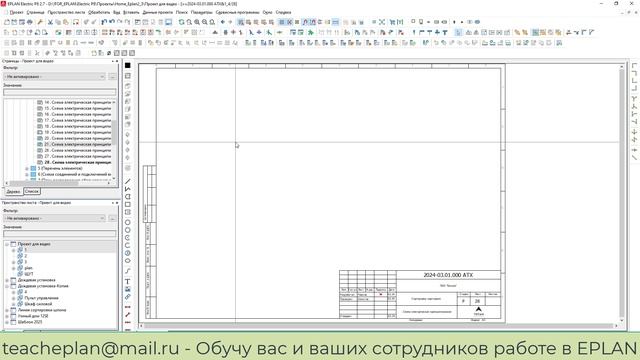The image size is (640, 360).
Task: Select the Rectangle drawing tool
Action: 128,204
